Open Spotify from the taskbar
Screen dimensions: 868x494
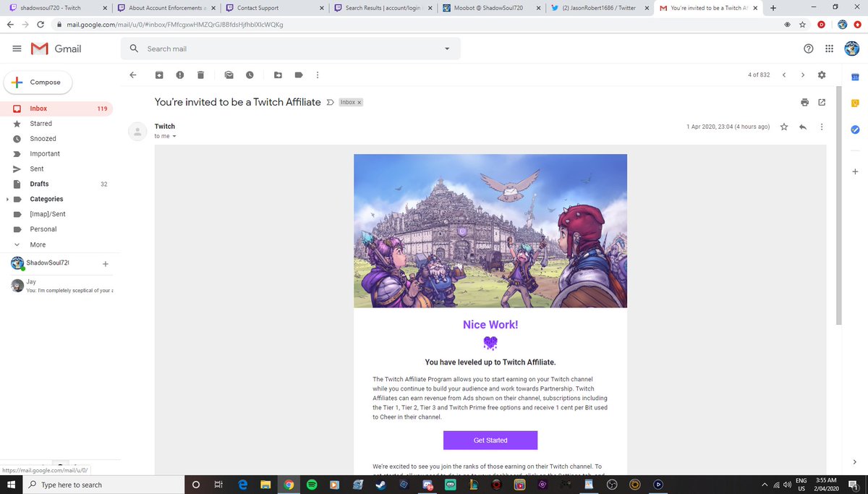[x=311, y=485]
